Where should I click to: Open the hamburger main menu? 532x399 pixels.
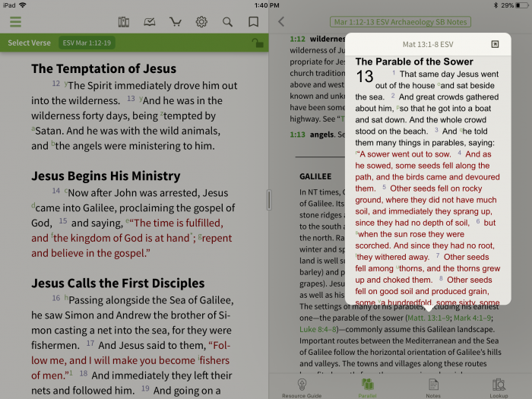16,22
